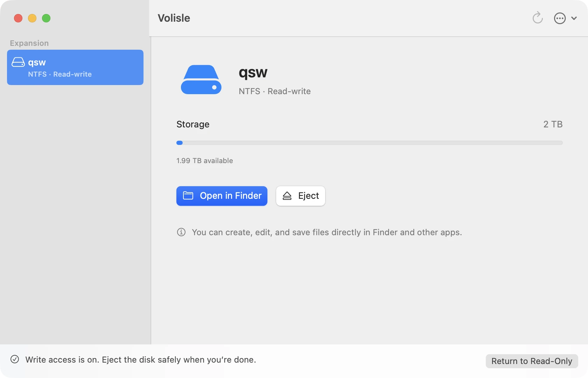Click the checkmark status icon at bottom

coord(15,359)
